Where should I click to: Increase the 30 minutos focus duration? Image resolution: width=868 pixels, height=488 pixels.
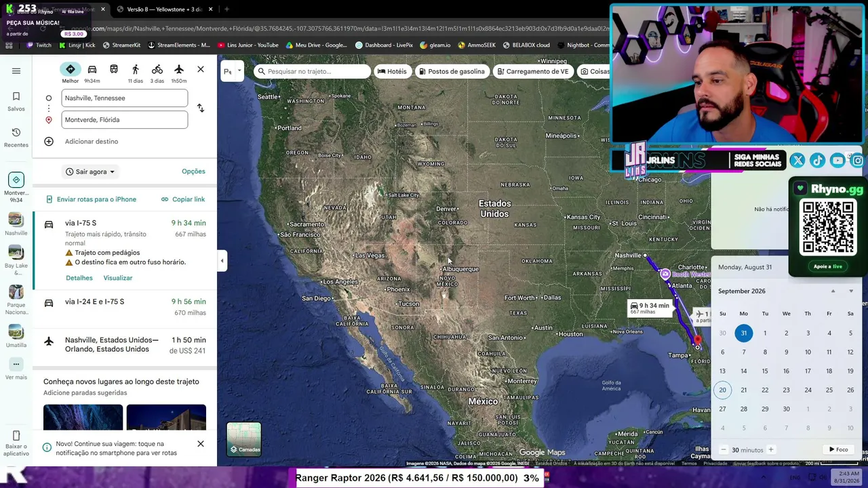click(x=771, y=450)
